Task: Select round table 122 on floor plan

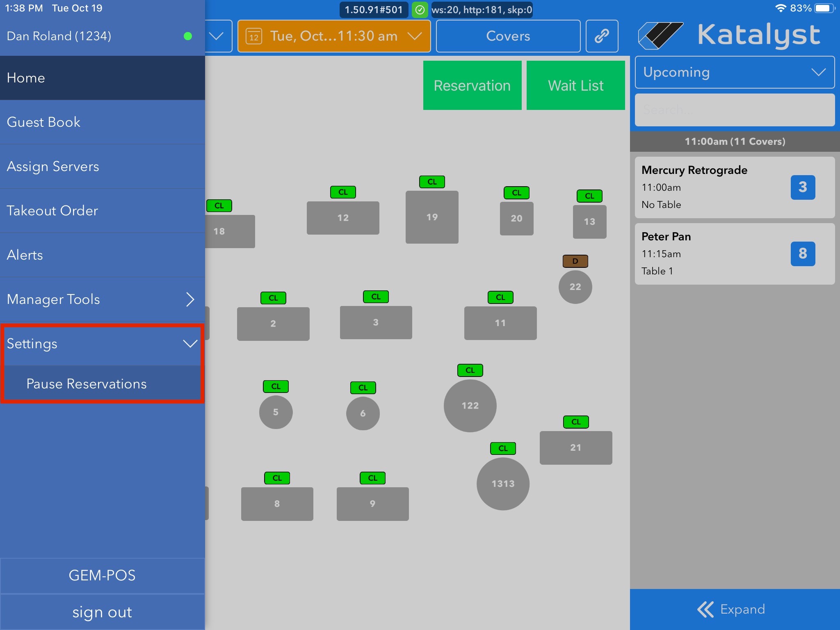Action: pos(470,406)
